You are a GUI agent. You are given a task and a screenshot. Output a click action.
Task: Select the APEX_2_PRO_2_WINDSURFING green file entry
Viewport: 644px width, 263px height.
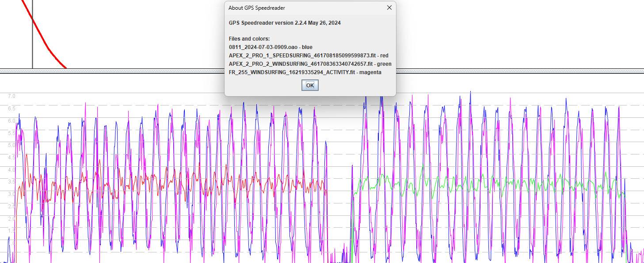click(x=310, y=64)
